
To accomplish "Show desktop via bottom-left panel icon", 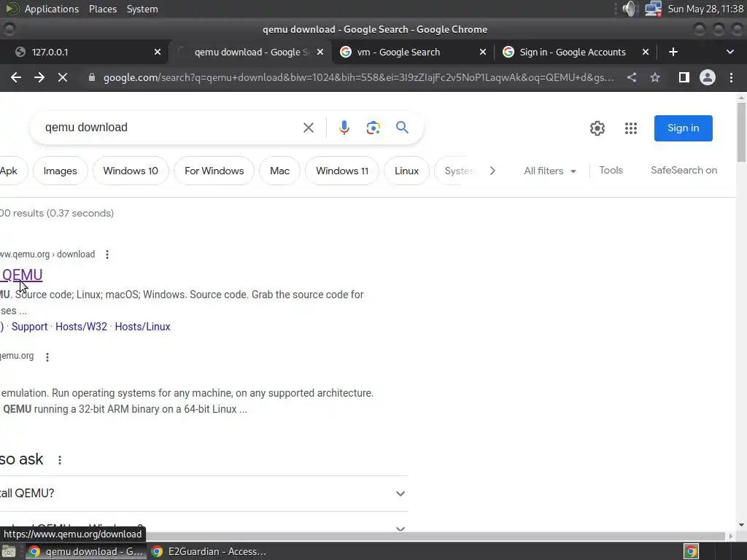I will (9, 551).
